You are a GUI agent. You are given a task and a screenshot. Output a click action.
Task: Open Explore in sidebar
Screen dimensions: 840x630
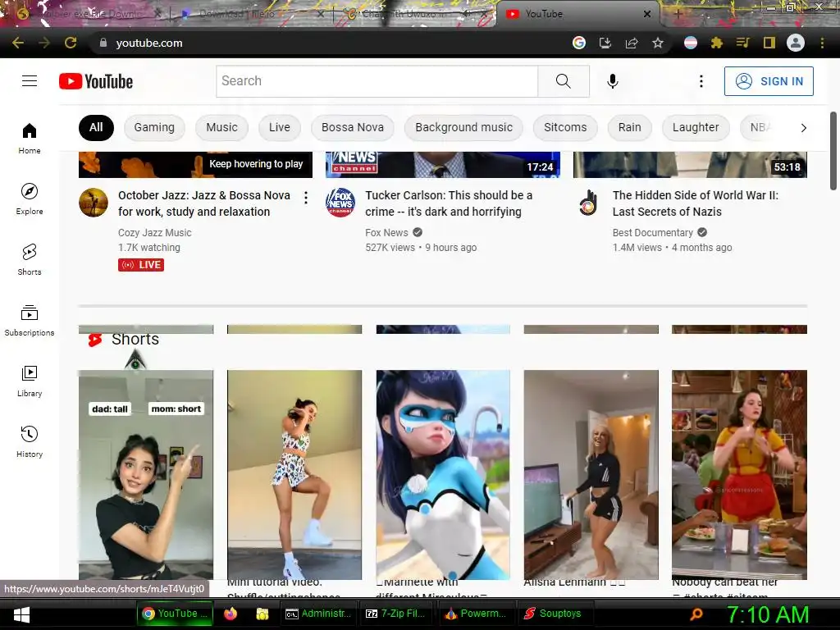[x=30, y=199]
